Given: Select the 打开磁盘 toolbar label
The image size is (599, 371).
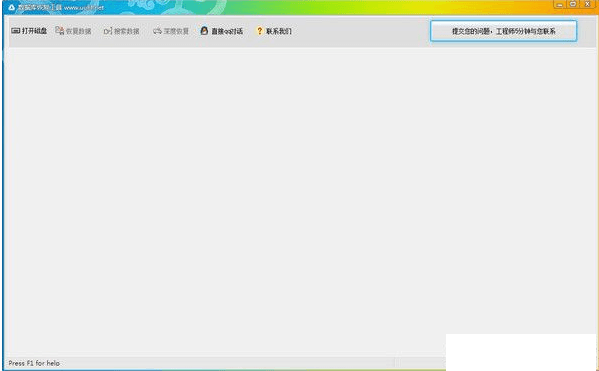Looking at the screenshot, I should point(34,31).
